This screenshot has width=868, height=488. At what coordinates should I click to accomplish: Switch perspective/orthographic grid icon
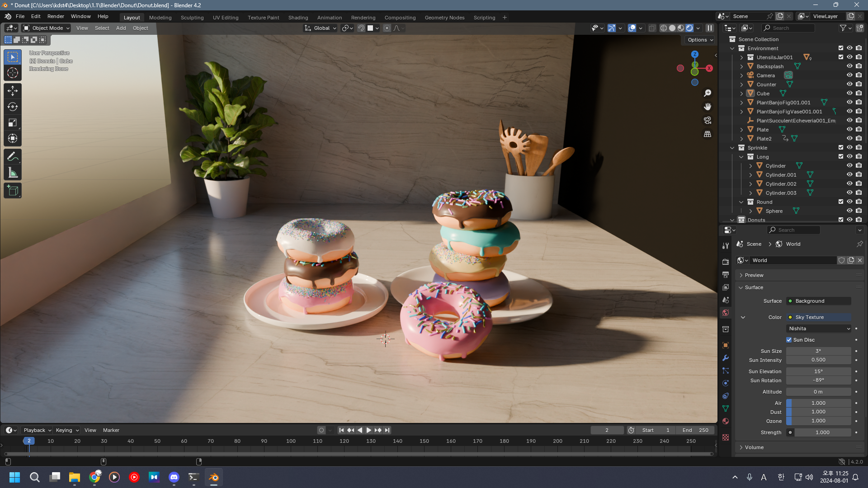pos(708,134)
